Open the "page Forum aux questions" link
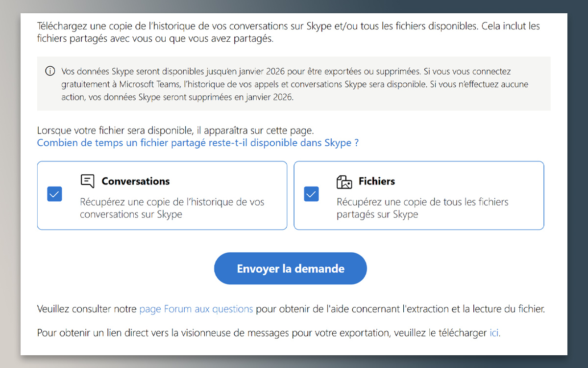 pyautogui.click(x=196, y=309)
